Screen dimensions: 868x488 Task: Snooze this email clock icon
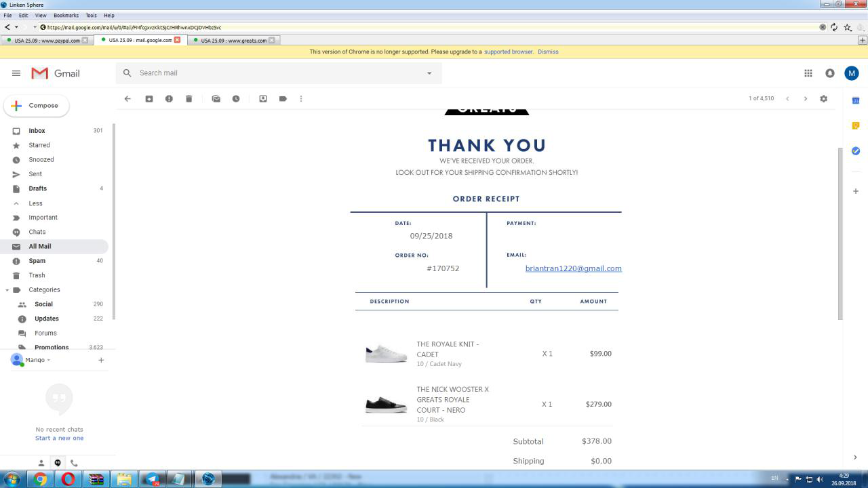coord(236,99)
